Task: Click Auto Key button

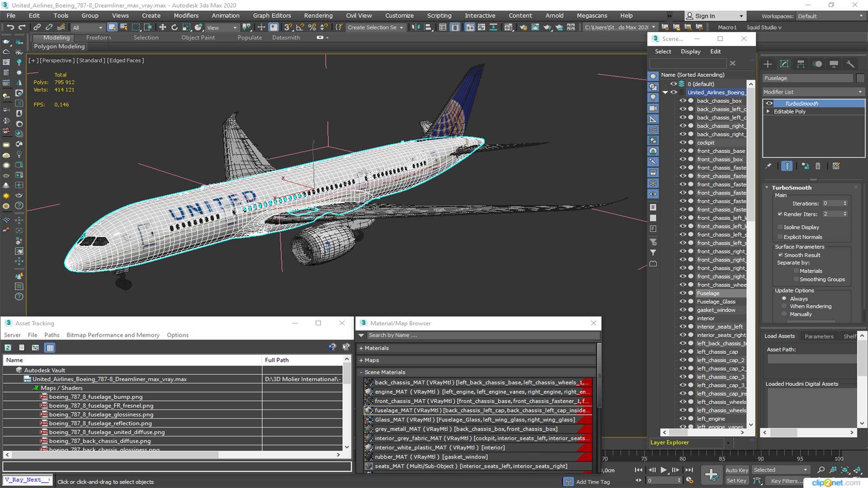Action: [736, 470]
